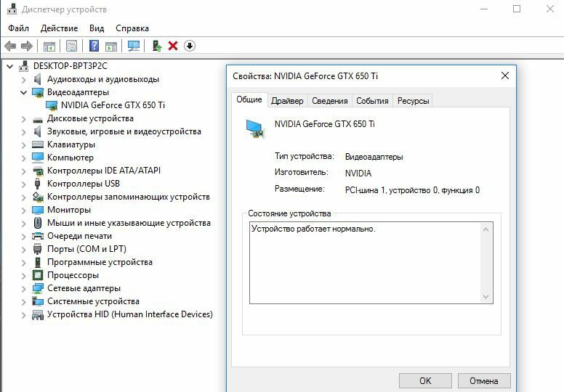Click the disable device down-arrow icon
Viewport: 564px width, 392px height.
190,46
